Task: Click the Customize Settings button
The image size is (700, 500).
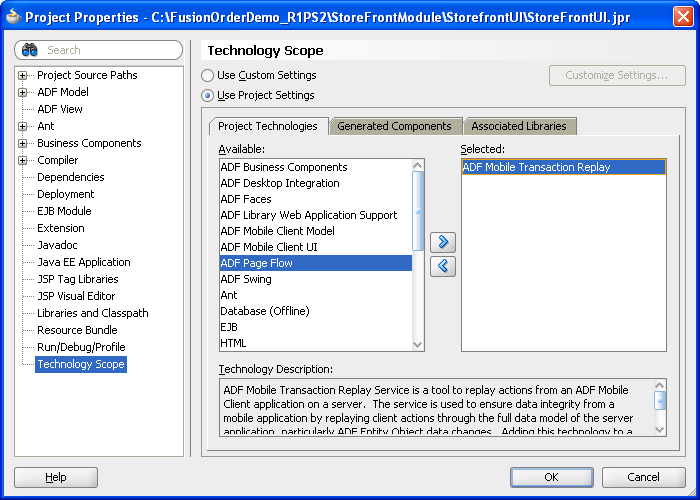Action: click(x=617, y=75)
